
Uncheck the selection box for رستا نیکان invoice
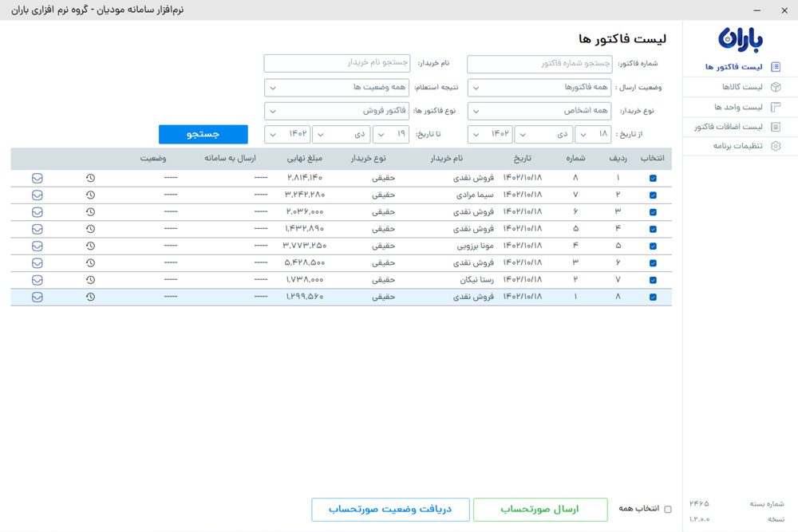point(653,280)
